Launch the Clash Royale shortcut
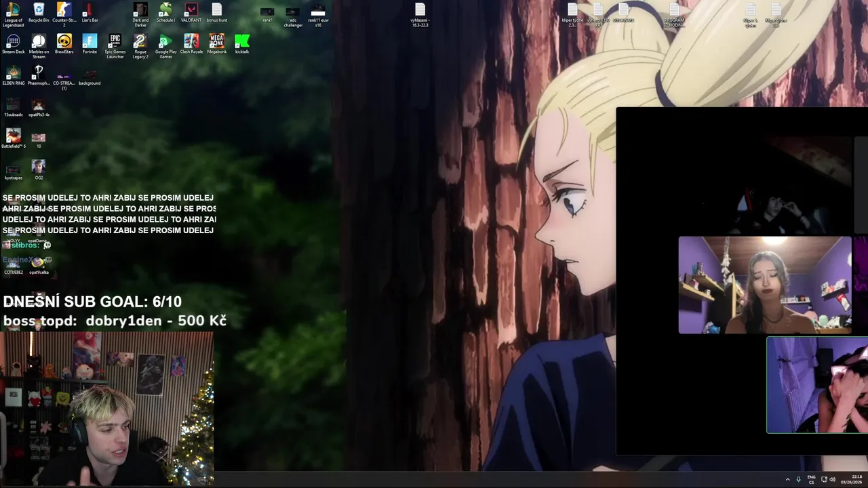Screen dimensions: 868x488 191,44
